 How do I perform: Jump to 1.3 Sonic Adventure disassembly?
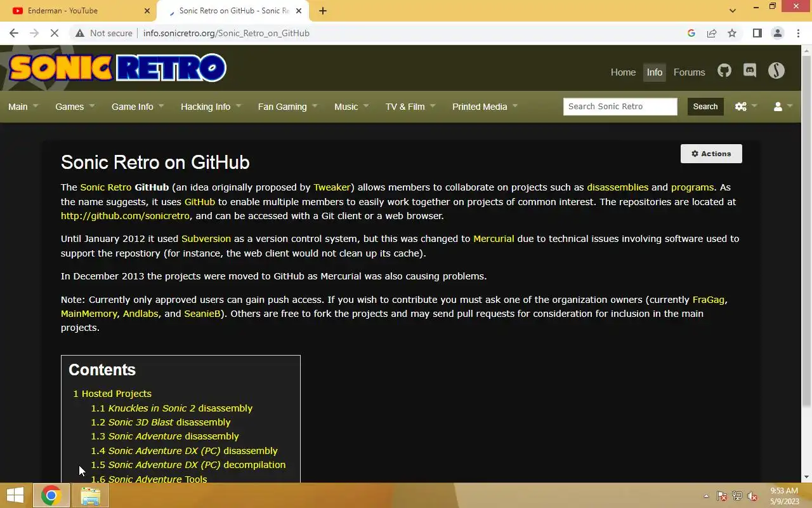tap(165, 436)
